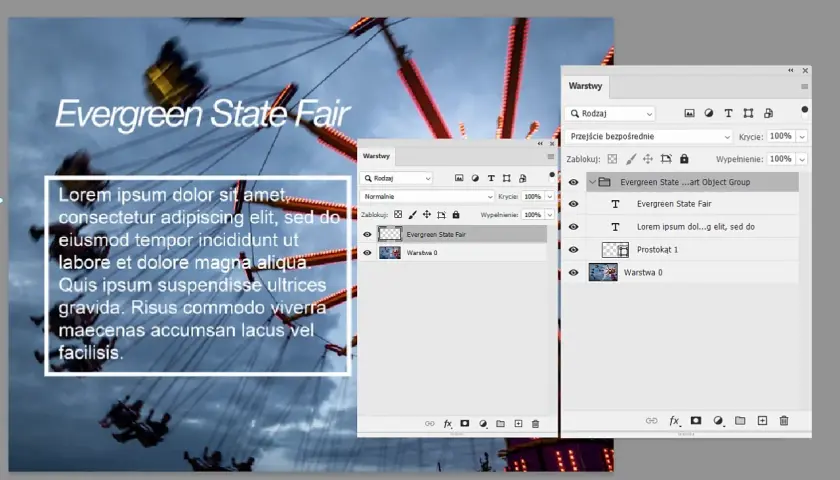Select Warstwy tab in middle panel
The height and width of the screenshot is (480, 840).
pos(376,156)
